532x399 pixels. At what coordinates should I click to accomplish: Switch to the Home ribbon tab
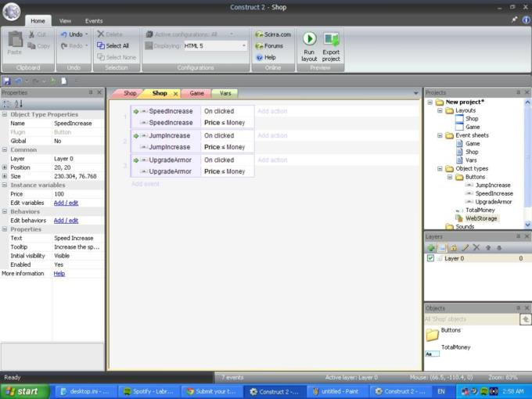pyautogui.click(x=38, y=21)
